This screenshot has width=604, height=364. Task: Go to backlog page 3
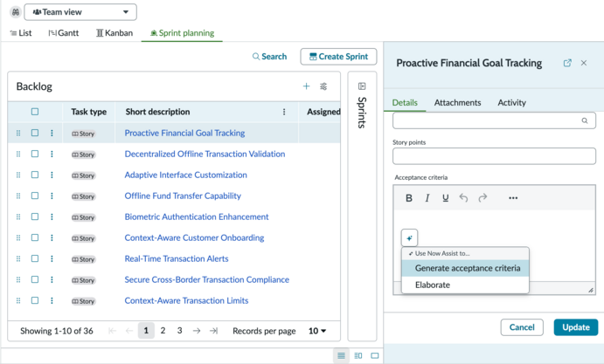tap(179, 331)
